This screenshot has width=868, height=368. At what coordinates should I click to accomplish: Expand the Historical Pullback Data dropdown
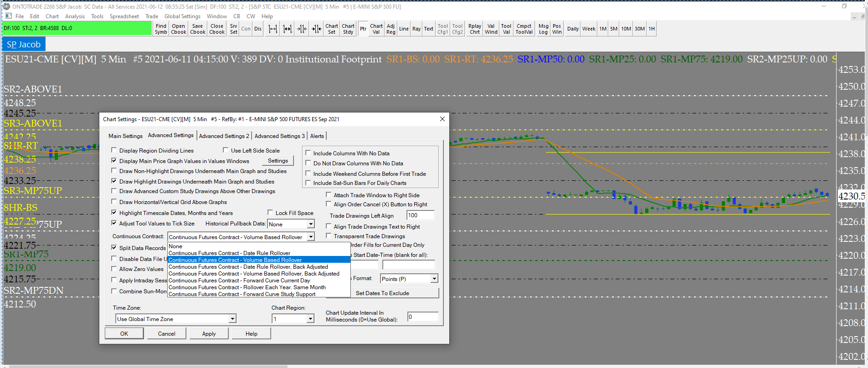[311, 224]
